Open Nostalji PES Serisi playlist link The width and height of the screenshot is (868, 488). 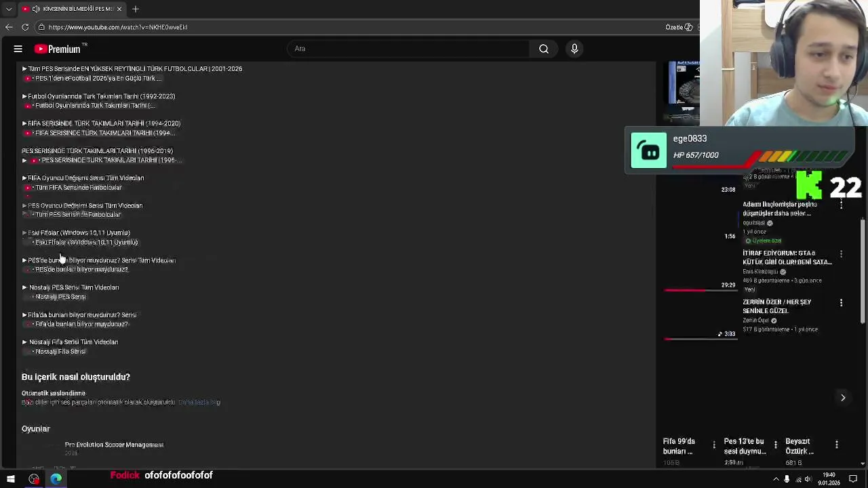pyautogui.click(x=60, y=297)
